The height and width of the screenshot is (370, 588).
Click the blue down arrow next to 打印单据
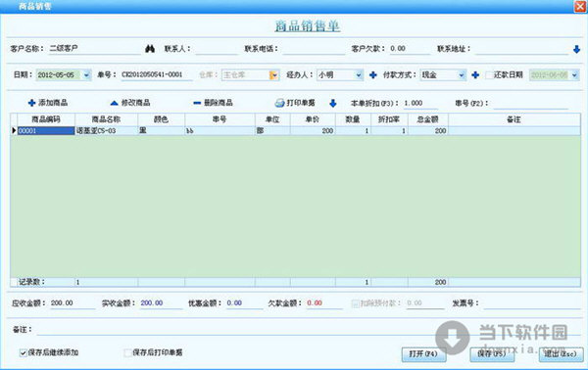[x=332, y=103]
